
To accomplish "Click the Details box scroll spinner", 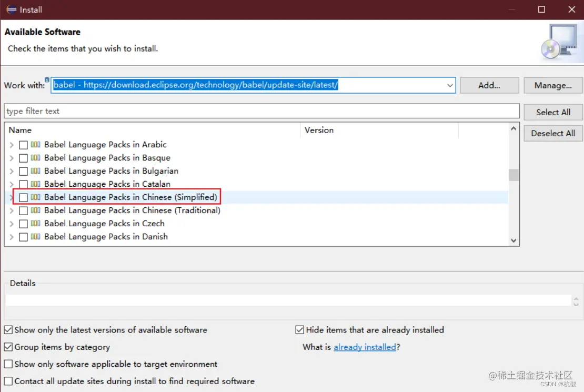I will [x=576, y=301].
